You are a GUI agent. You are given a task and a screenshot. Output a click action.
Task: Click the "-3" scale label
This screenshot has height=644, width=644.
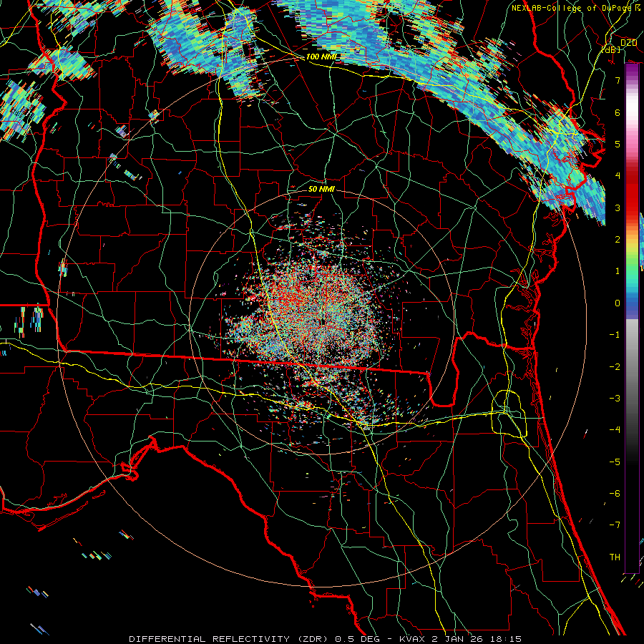point(615,399)
